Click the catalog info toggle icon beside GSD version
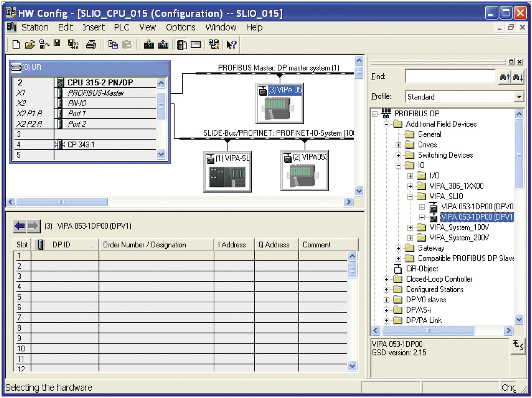The height and width of the screenshot is (398, 532). coord(518,346)
